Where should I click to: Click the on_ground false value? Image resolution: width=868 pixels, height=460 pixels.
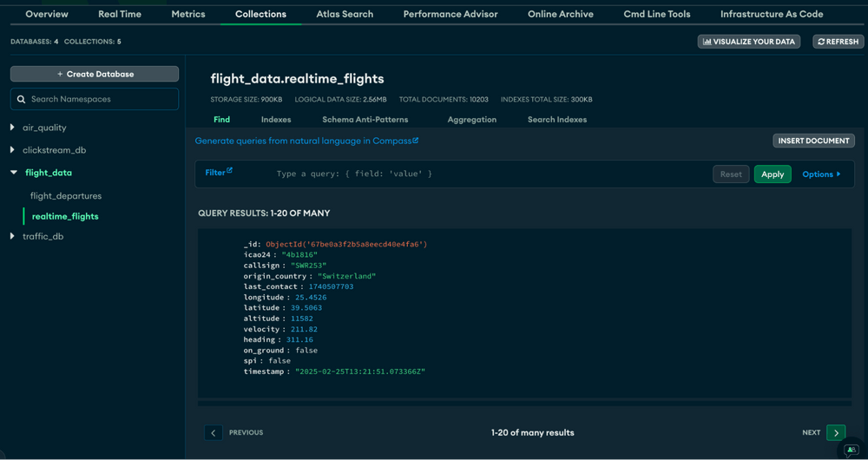tap(306, 351)
